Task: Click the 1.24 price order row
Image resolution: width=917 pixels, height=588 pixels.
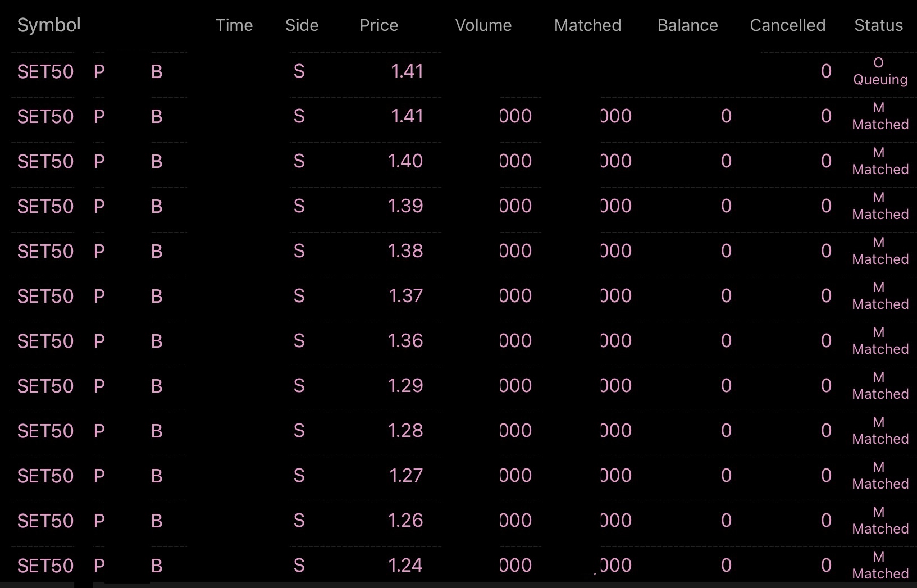Action: point(405,566)
